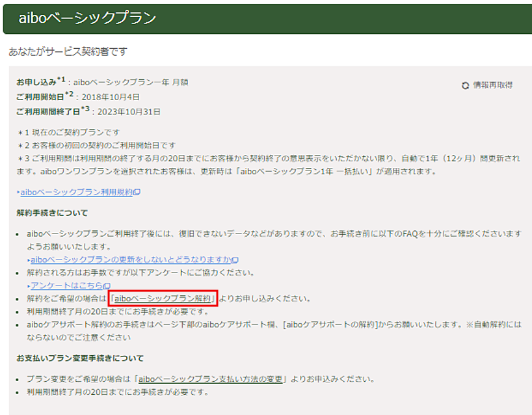
Task: Click the aiboケアサポート解約 bullet text
Action: (274, 331)
